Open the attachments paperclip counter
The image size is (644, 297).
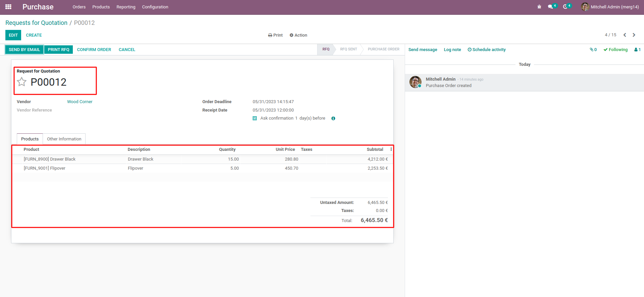(x=593, y=49)
